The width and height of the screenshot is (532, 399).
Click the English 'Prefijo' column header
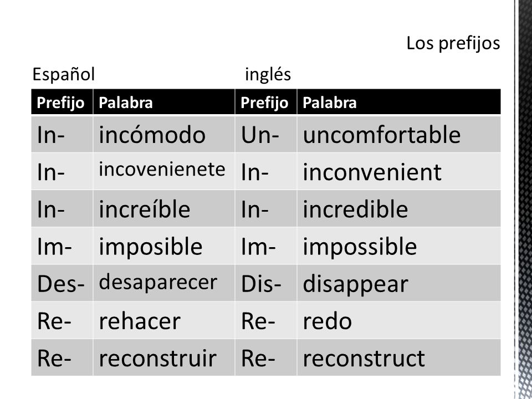[x=265, y=102]
